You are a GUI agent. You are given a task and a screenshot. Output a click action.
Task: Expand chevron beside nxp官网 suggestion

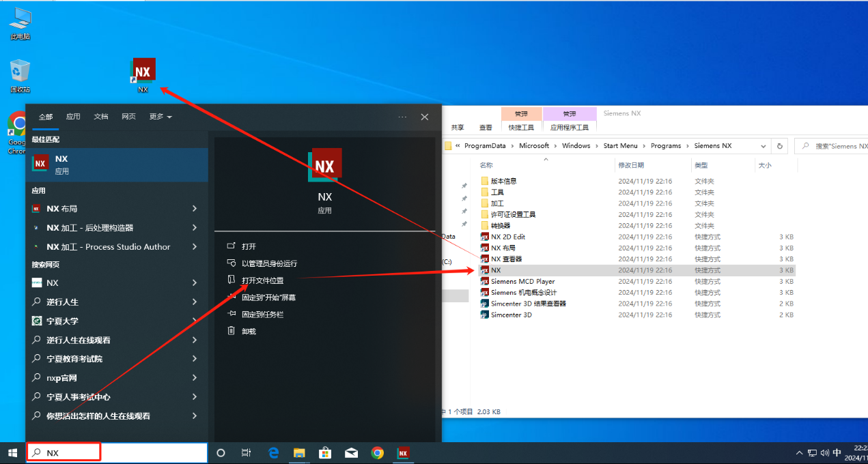point(195,377)
